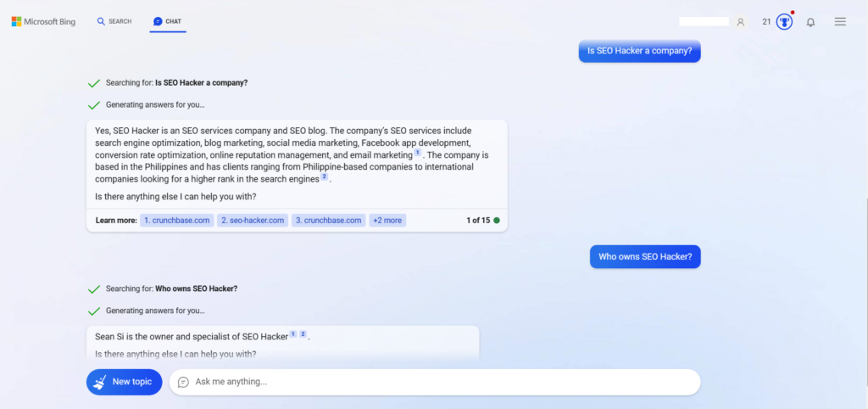
Task: Select the Chat tab
Action: click(168, 21)
